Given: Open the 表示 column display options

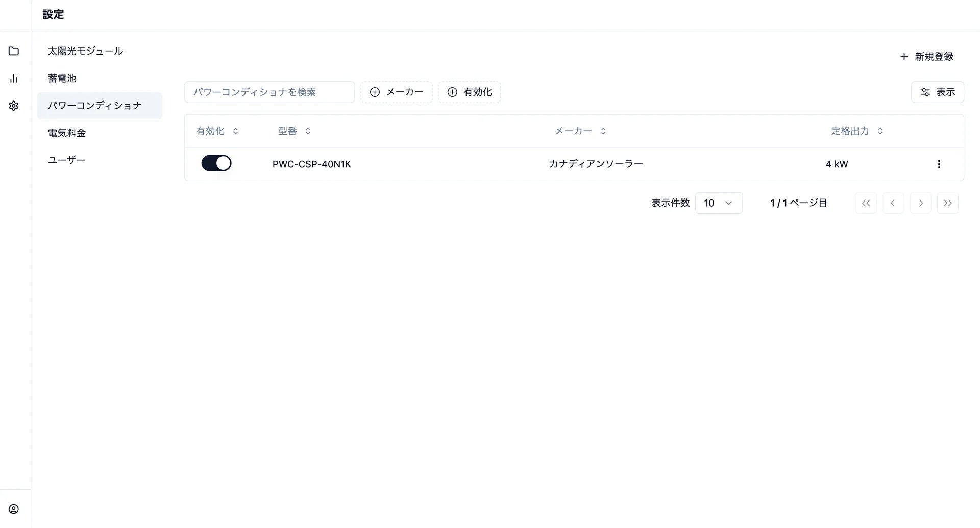Looking at the screenshot, I should pos(937,92).
